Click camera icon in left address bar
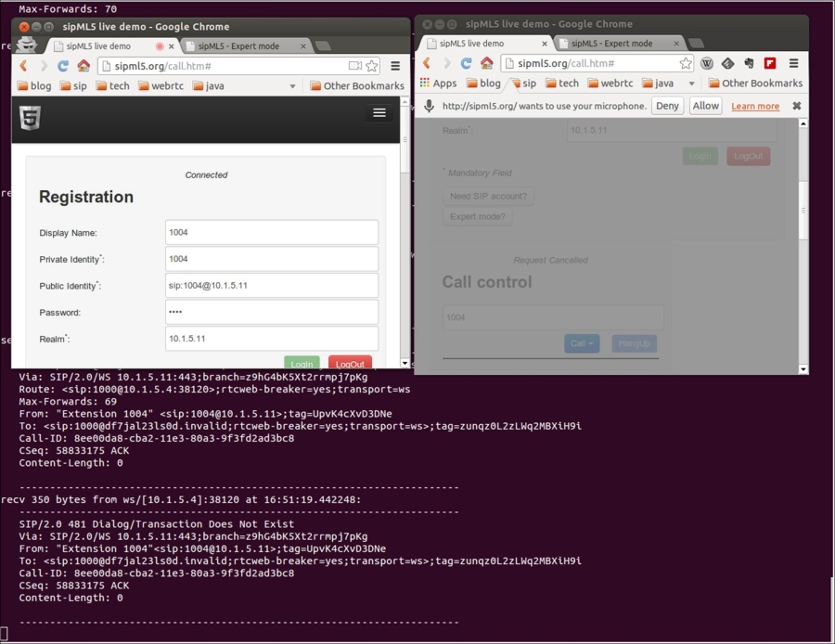835x644 pixels. 354,66
